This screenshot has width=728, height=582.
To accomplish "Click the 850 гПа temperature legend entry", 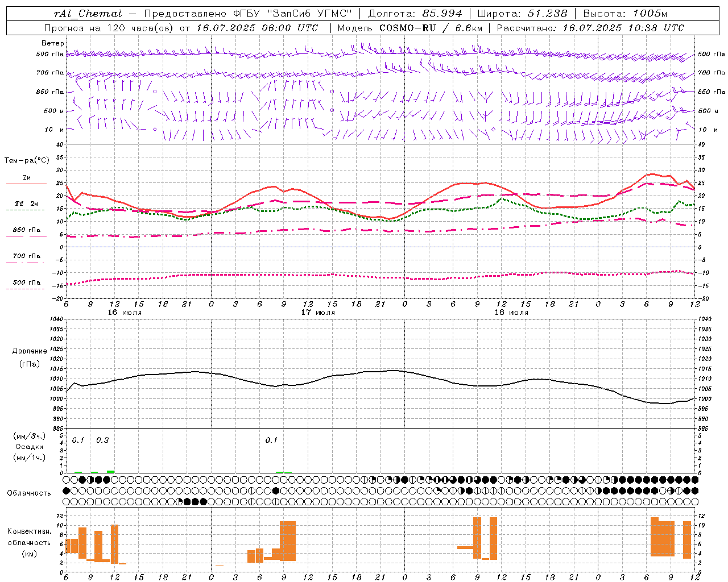I will pos(27,230).
